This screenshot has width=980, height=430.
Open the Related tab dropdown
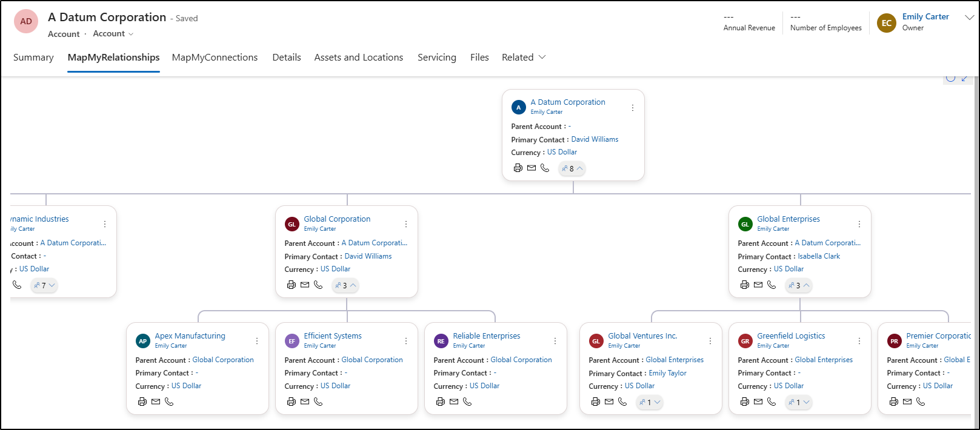(524, 58)
